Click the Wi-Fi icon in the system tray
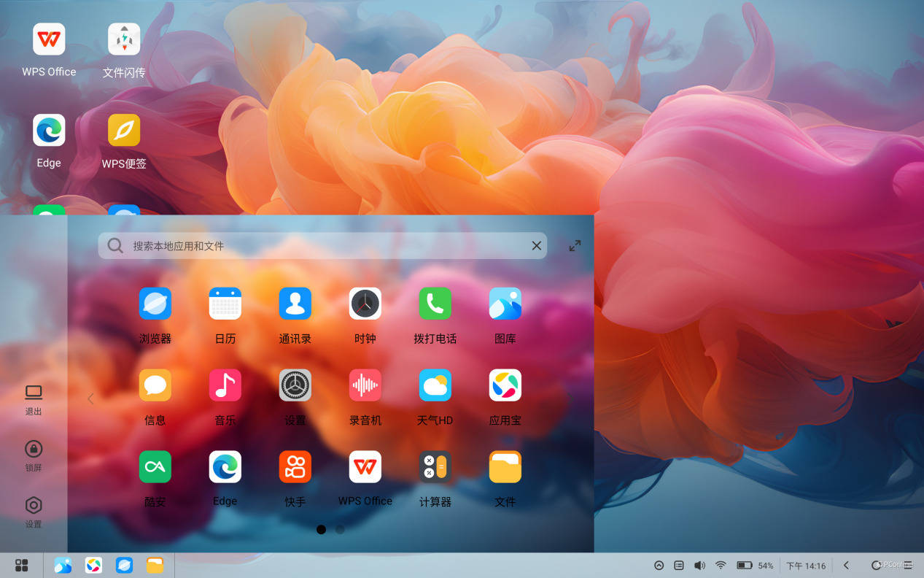 coord(721,566)
